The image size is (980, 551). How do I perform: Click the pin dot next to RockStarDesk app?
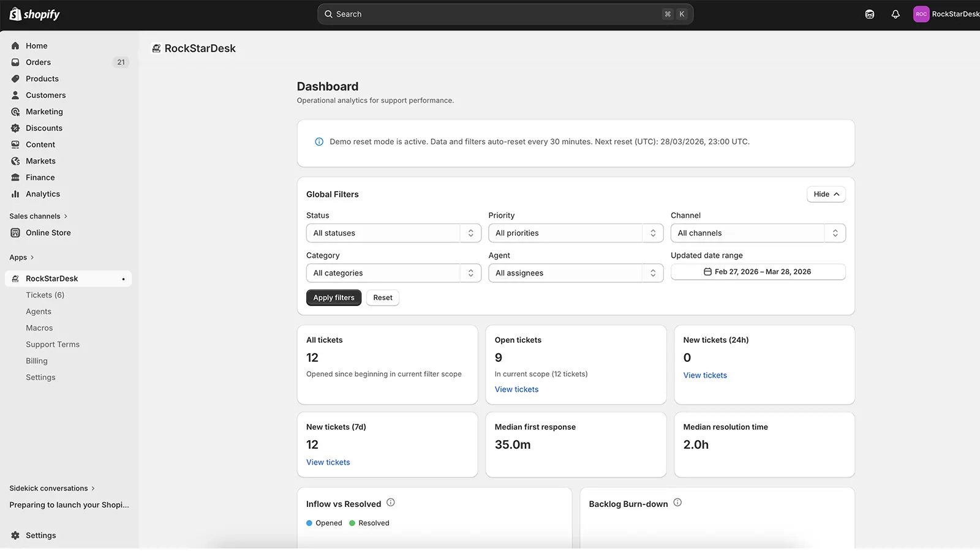coord(123,279)
